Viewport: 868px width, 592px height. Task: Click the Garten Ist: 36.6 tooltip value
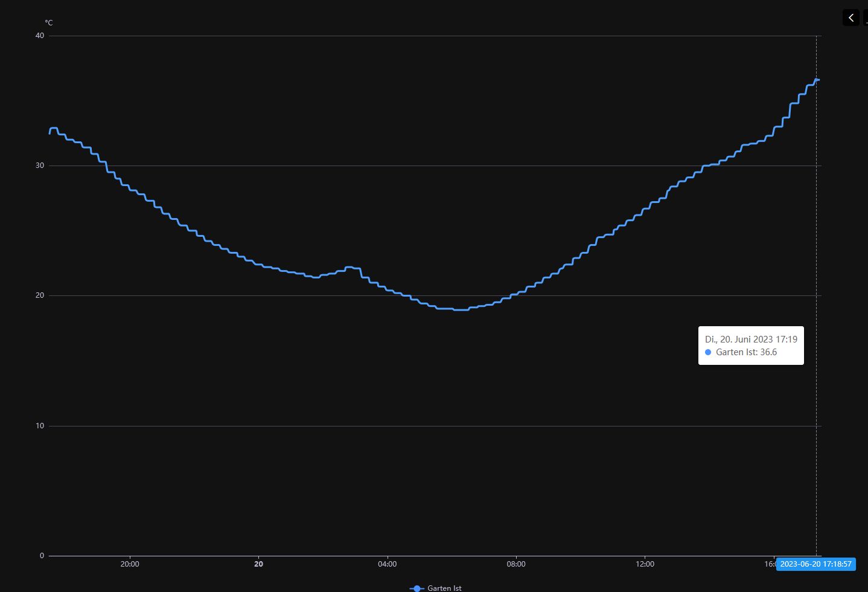746,352
